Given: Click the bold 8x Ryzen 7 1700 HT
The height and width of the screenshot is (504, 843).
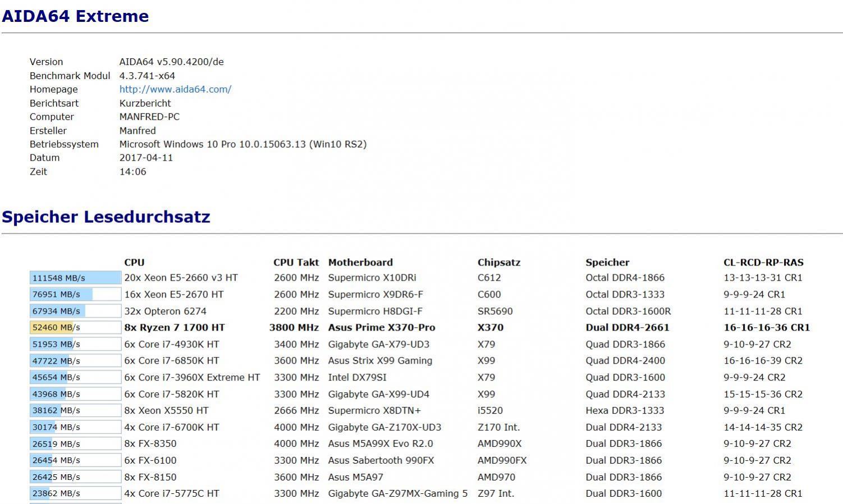Looking at the screenshot, I should click(175, 328).
